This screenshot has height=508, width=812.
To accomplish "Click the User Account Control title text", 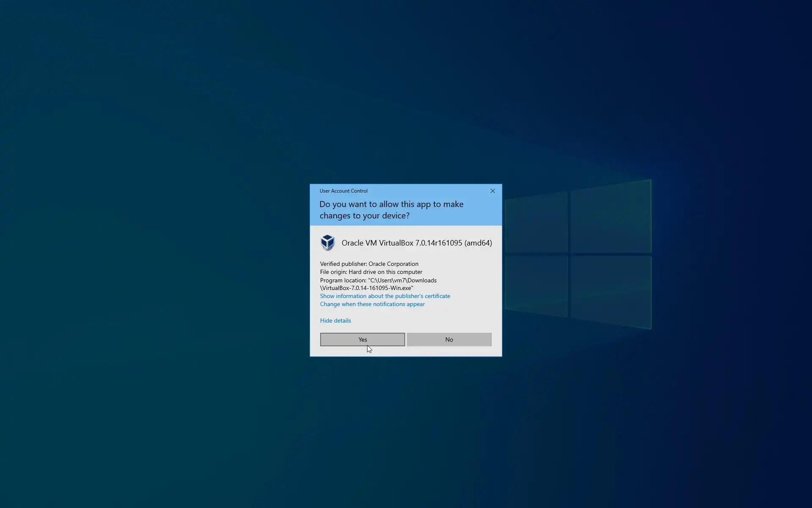I will coord(343,191).
